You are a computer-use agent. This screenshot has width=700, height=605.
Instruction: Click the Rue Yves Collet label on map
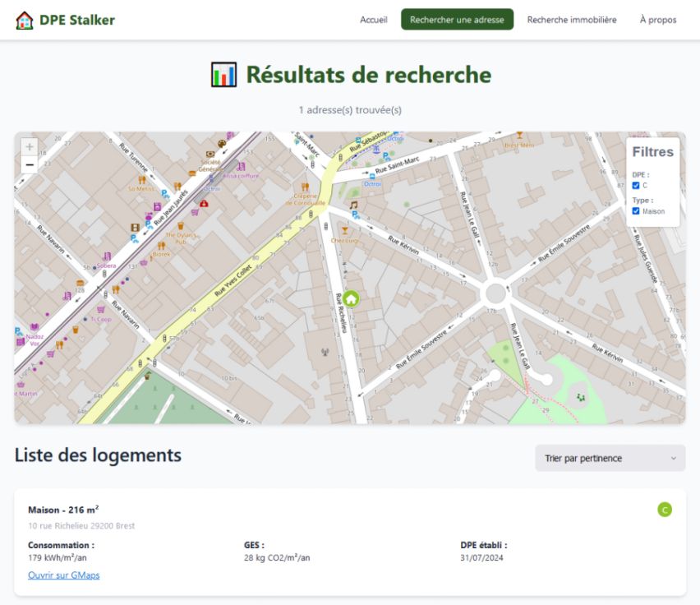233,280
